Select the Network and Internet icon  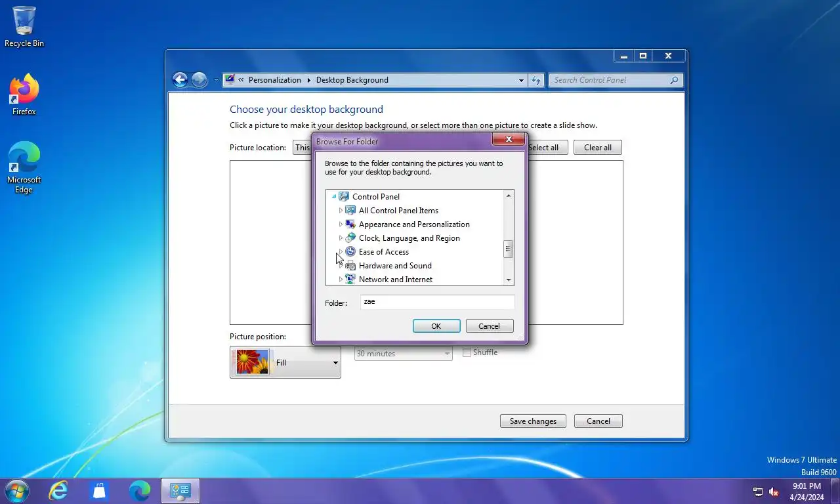point(350,279)
